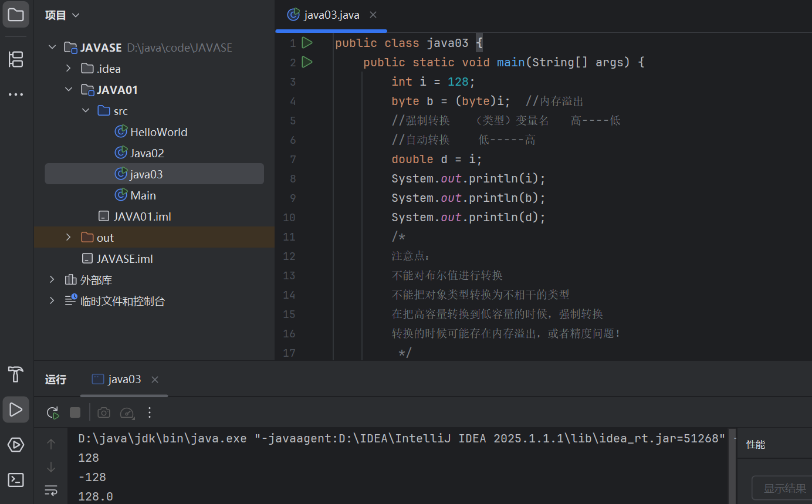Viewport: 812px width, 504px height.
Task: Collapse the src folder
Action: tap(86, 110)
